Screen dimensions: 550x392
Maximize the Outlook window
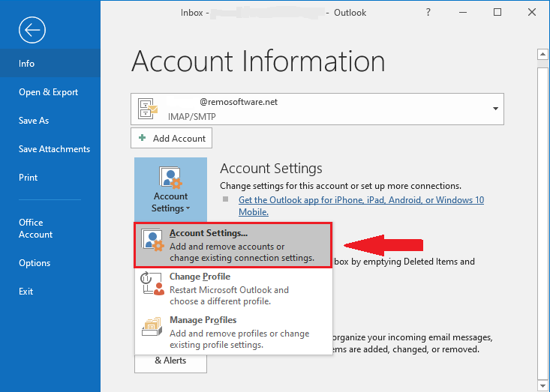pos(497,12)
